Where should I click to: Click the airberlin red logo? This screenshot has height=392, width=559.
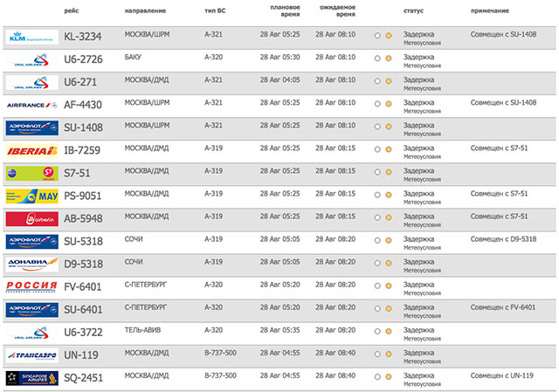(x=31, y=218)
